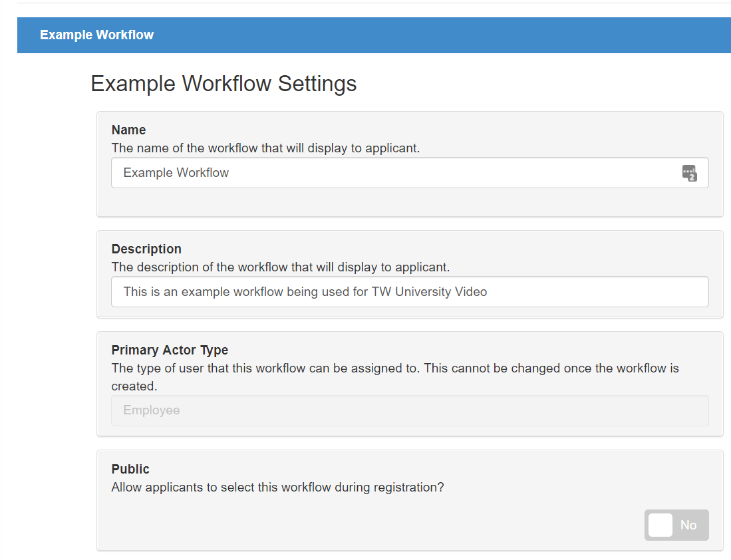Click the Name field's help text
Viewport: 731px width, 560px height.
[x=265, y=148]
